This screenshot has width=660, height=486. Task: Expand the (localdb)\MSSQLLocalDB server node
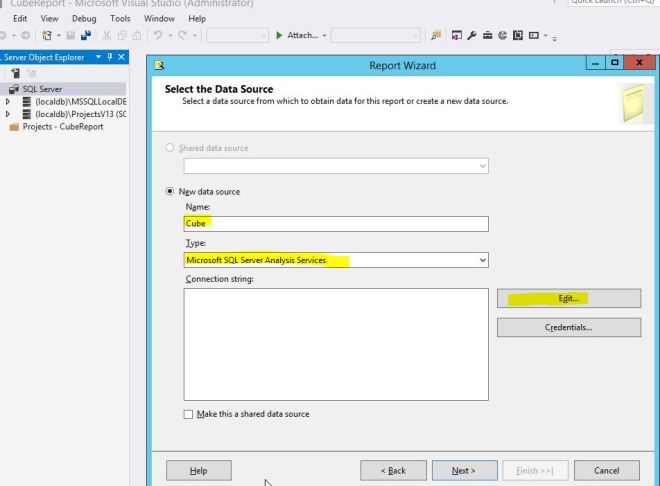8,101
